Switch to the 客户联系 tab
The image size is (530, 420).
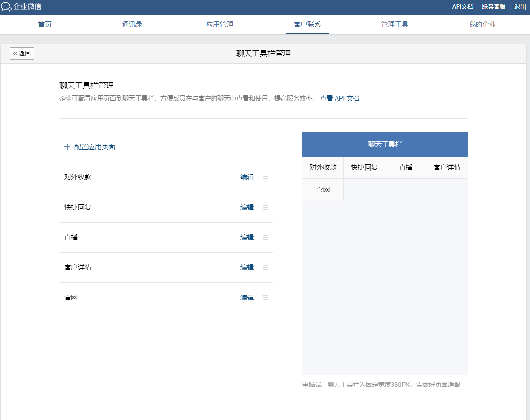pos(306,24)
